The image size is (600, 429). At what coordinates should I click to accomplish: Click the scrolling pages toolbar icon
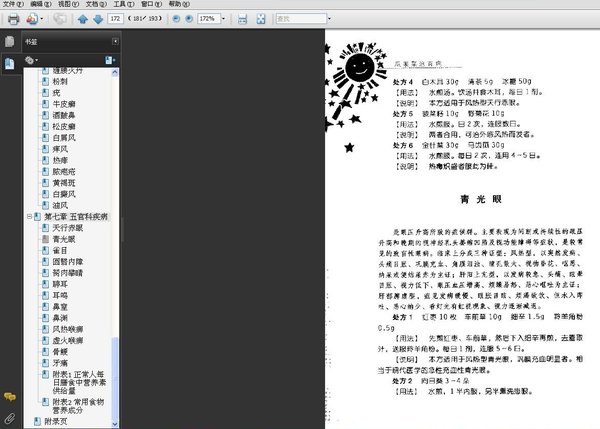coord(243,19)
